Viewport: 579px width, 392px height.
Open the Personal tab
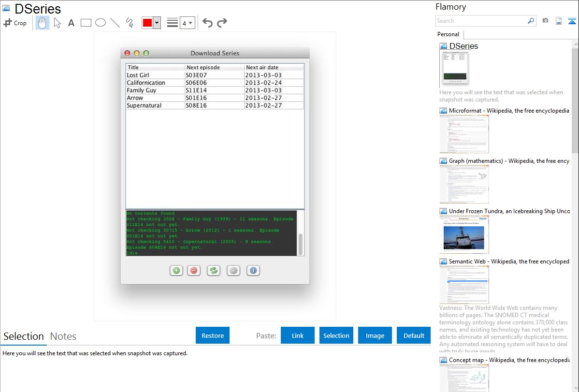tap(448, 34)
